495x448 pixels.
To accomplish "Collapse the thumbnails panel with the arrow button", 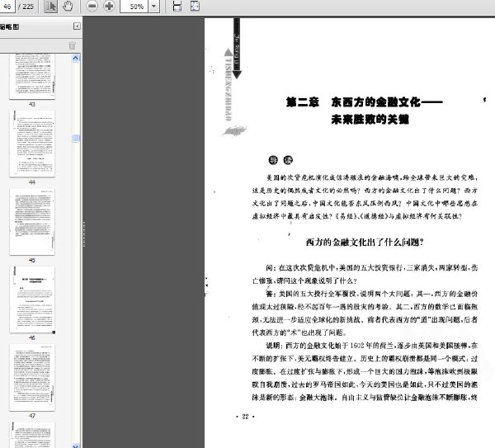I will point(77,26).
